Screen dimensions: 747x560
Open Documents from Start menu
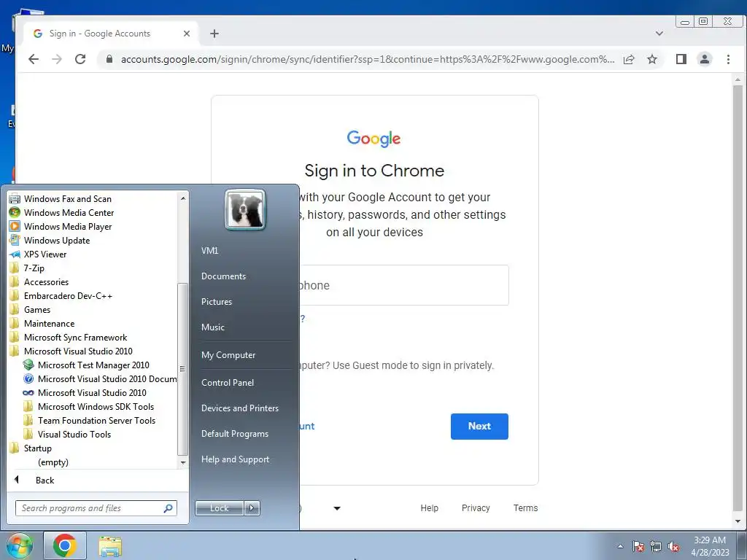(223, 276)
